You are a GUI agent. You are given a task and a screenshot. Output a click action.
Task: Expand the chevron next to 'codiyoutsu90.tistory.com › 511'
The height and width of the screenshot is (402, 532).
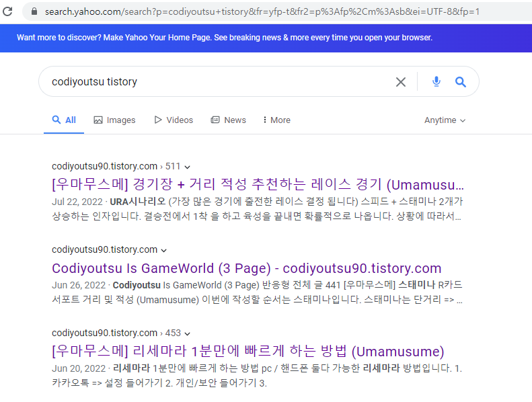(187, 167)
